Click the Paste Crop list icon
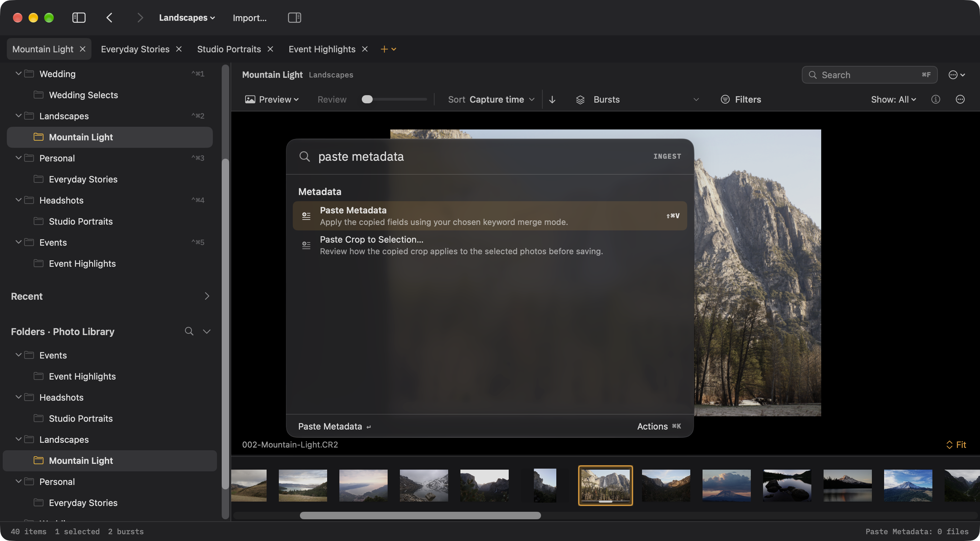 [x=306, y=245]
